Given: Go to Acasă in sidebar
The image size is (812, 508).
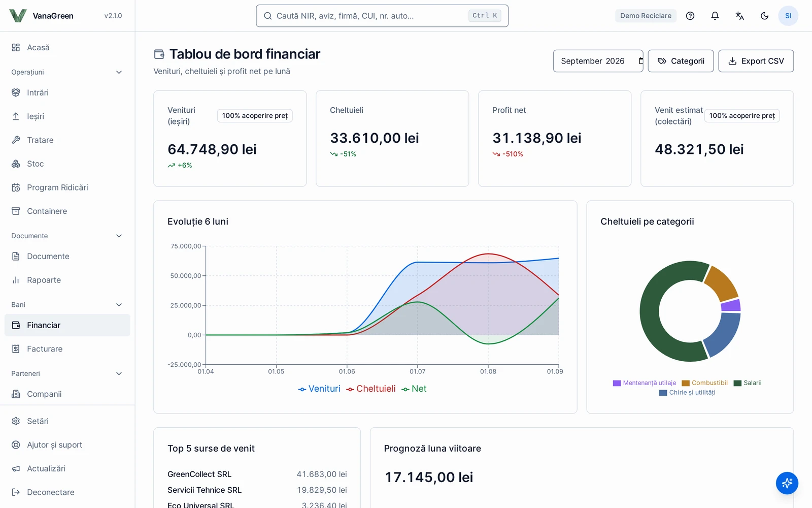Looking at the screenshot, I should [x=67, y=47].
